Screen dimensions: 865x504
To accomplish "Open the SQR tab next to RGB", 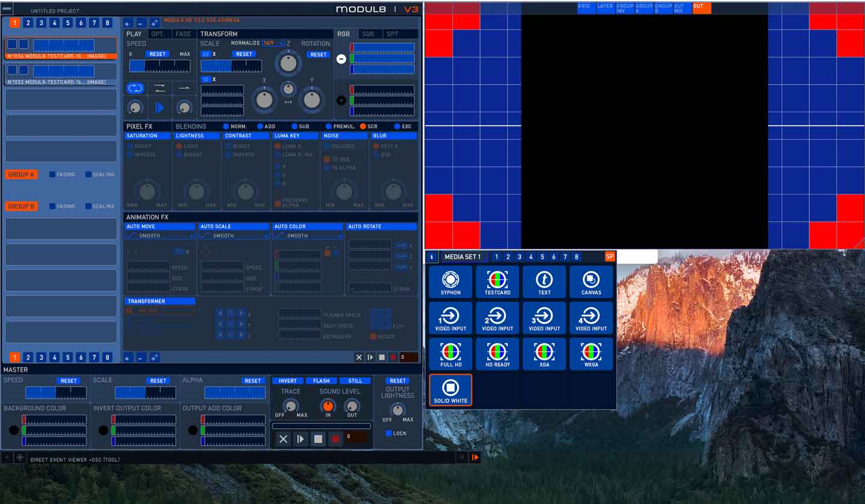I will click(x=368, y=34).
